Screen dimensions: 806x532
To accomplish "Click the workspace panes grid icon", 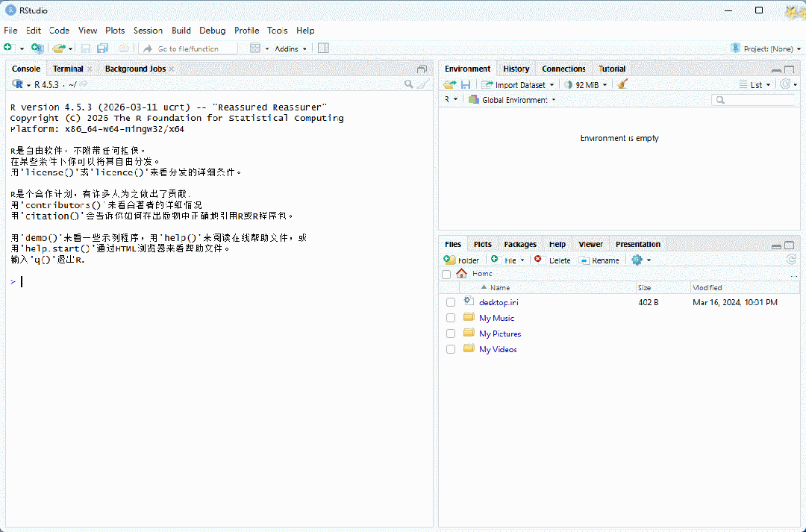I will pos(255,48).
